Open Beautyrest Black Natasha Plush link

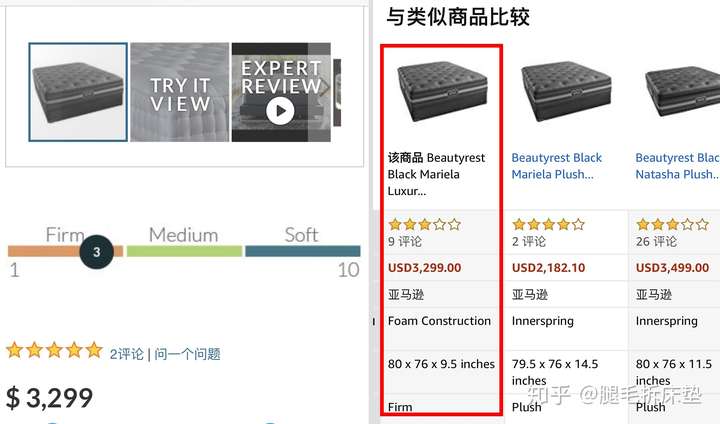coord(677,166)
